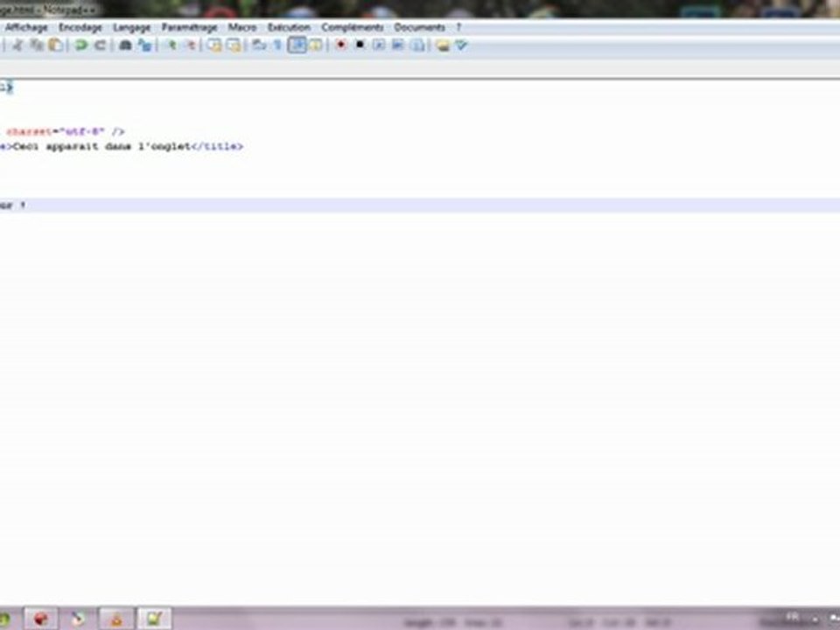
Task: Stop macro recording with black square icon
Action: coord(360,45)
